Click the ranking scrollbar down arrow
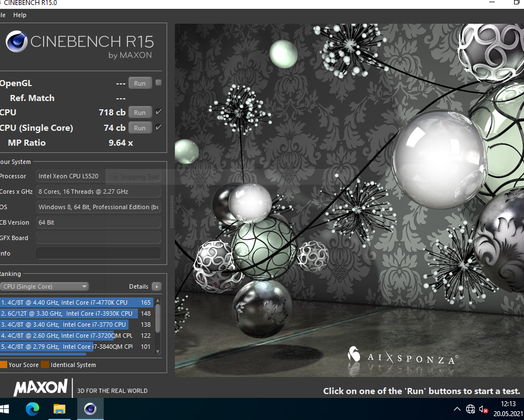This screenshot has width=524, height=420. [158, 352]
